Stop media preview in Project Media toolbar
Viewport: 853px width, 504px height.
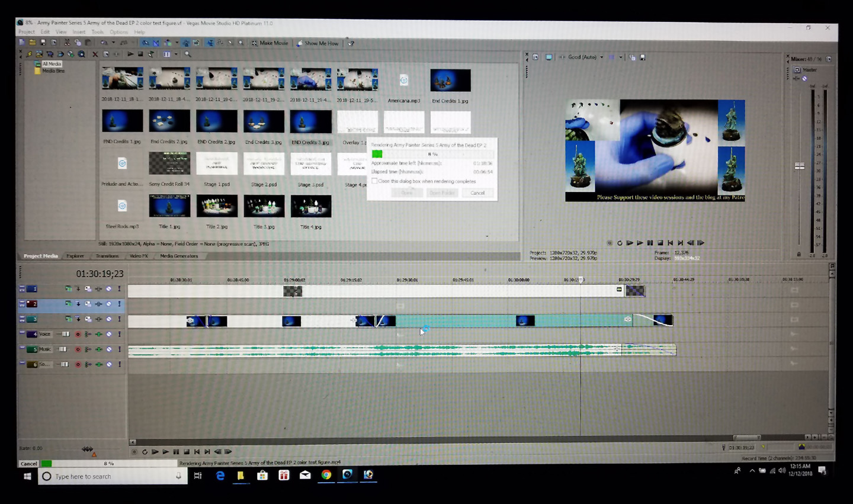[140, 54]
